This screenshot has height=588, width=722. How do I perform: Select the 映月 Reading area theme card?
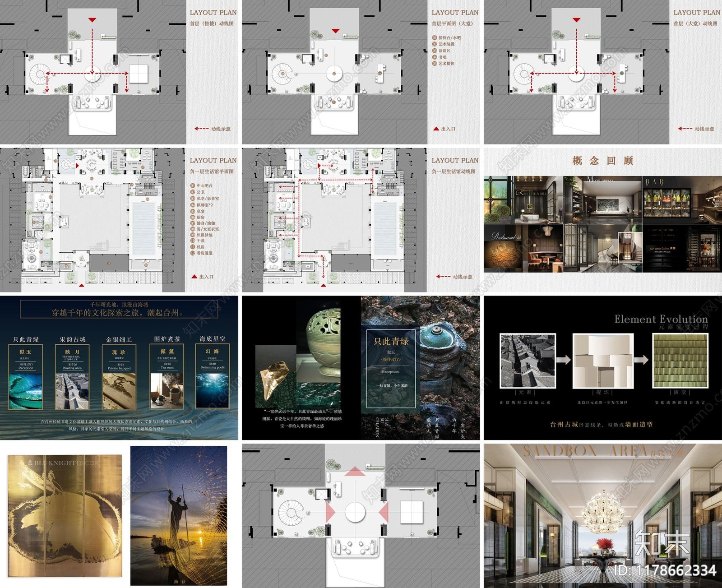pyautogui.click(x=72, y=377)
